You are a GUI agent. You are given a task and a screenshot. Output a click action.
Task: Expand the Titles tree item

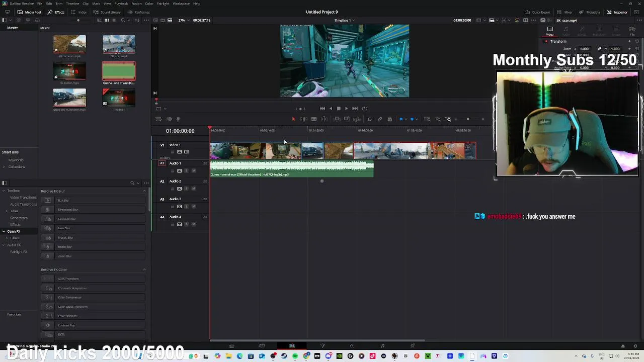pyautogui.click(x=7, y=211)
